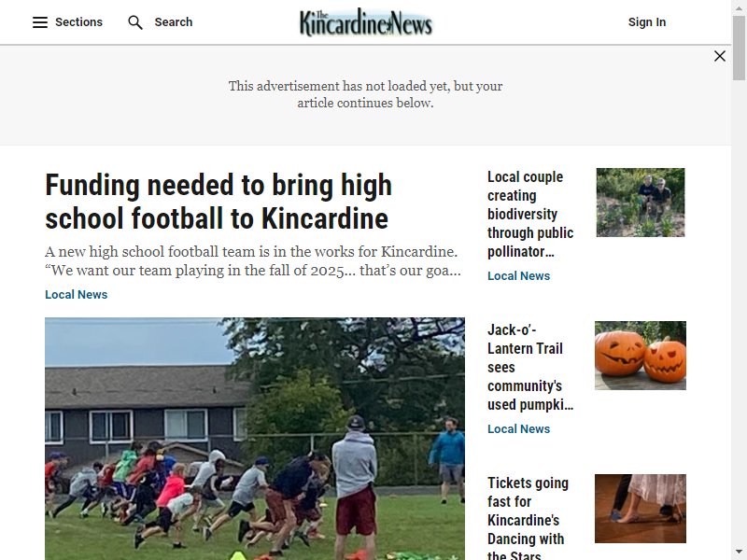Image resolution: width=747 pixels, height=560 pixels.
Task: Click the football article summary text
Action: [x=253, y=261]
